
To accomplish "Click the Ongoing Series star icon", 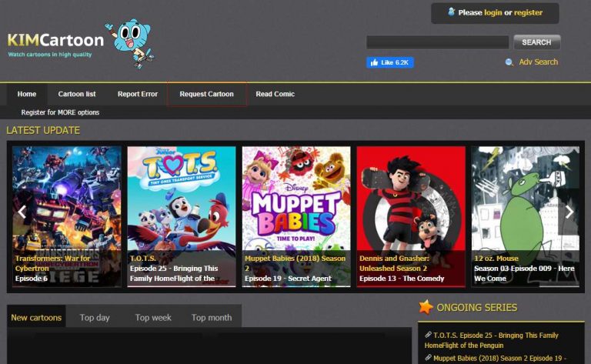I will pyautogui.click(x=426, y=307).
